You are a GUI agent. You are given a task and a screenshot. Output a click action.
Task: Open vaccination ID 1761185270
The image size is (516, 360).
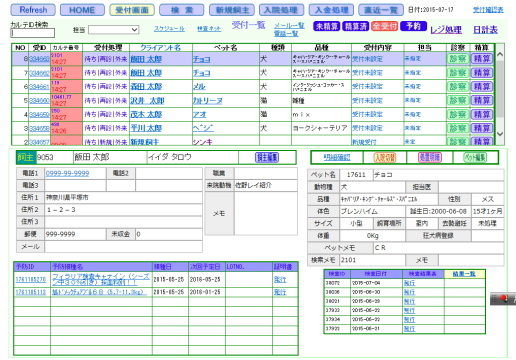(x=31, y=279)
